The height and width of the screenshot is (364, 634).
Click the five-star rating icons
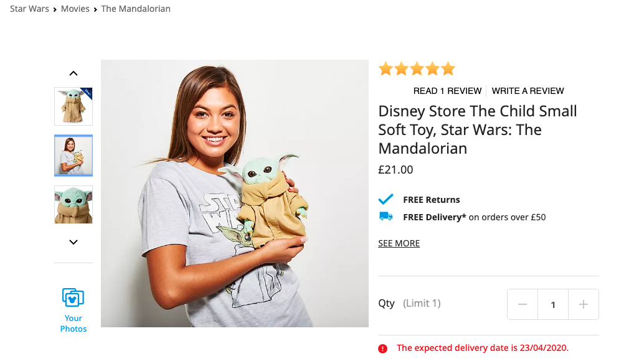coord(417,68)
